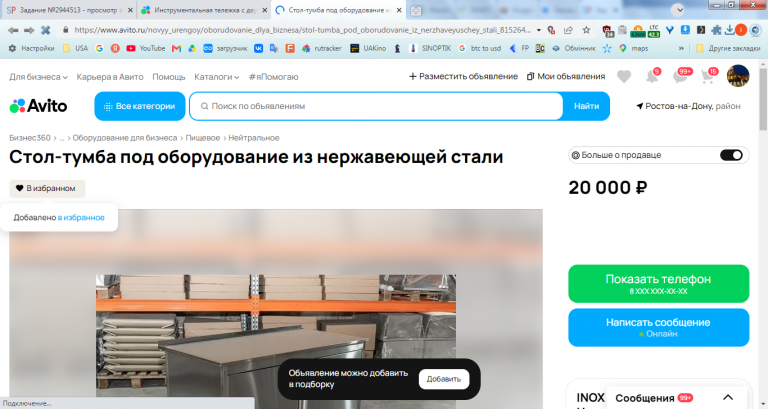Click the 'Поиск по объявлениям' search field
This screenshot has width=768, height=409.
pos(376,106)
